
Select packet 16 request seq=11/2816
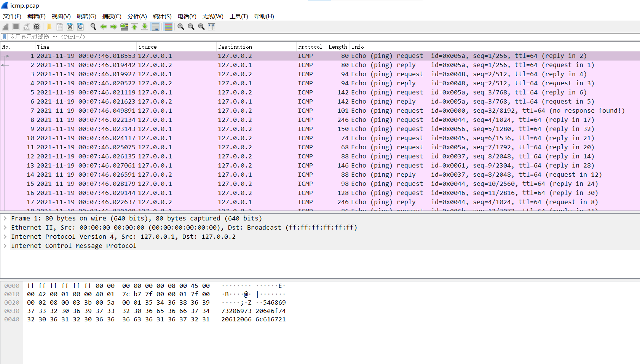(x=320, y=193)
